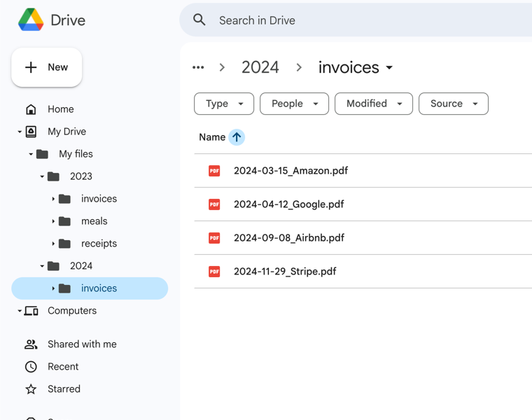Viewport: 532px width, 420px height.
Task: Open the Source filter dropdown
Action: 454,104
